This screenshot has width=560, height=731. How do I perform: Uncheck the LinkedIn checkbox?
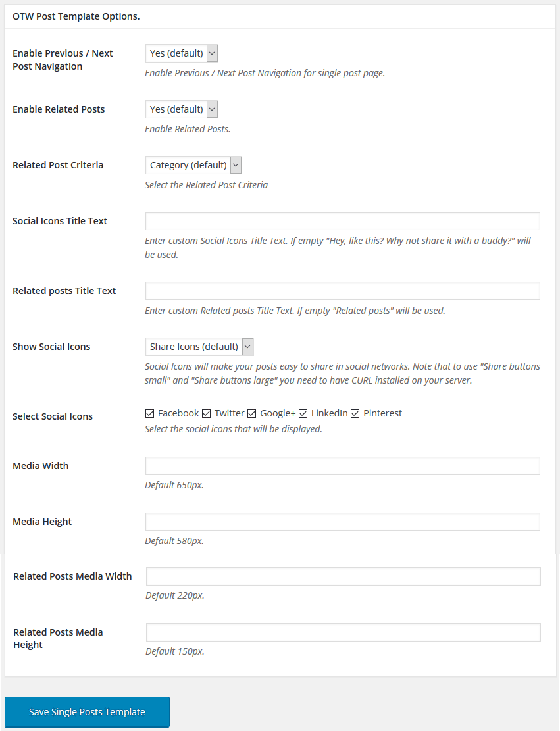point(303,414)
